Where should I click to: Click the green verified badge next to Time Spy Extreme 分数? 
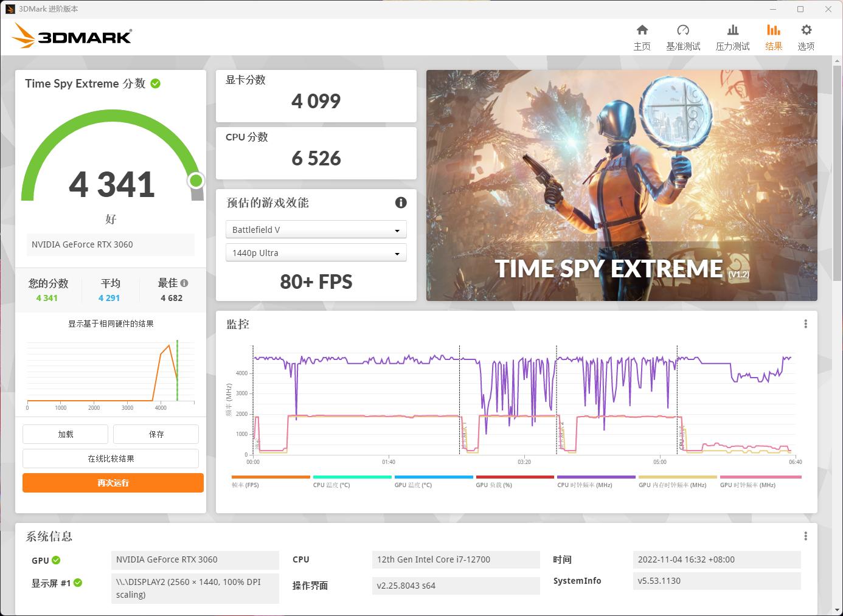coord(156,84)
